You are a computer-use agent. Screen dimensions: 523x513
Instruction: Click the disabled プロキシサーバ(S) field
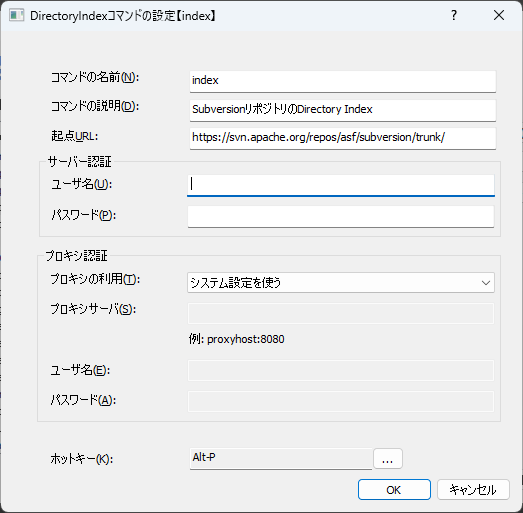(x=341, y=313)
